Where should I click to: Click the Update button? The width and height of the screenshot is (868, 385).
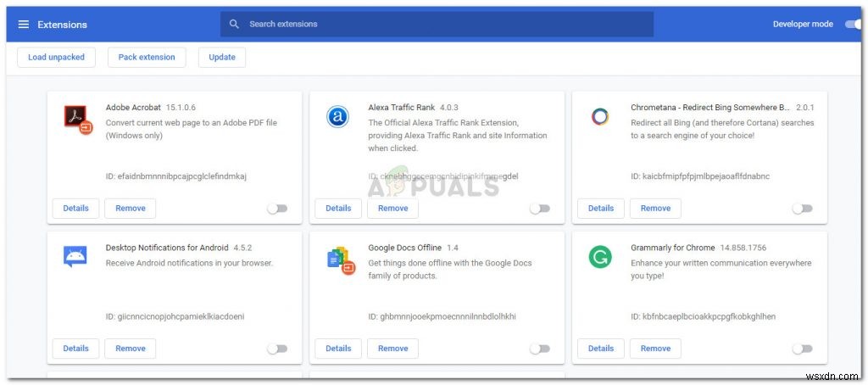pos(222,57)
